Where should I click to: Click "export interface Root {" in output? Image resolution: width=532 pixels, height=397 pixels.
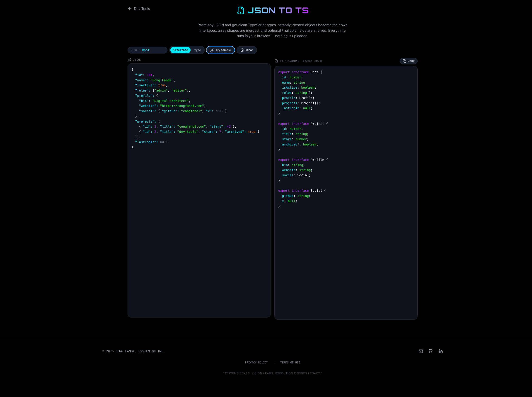300,72
